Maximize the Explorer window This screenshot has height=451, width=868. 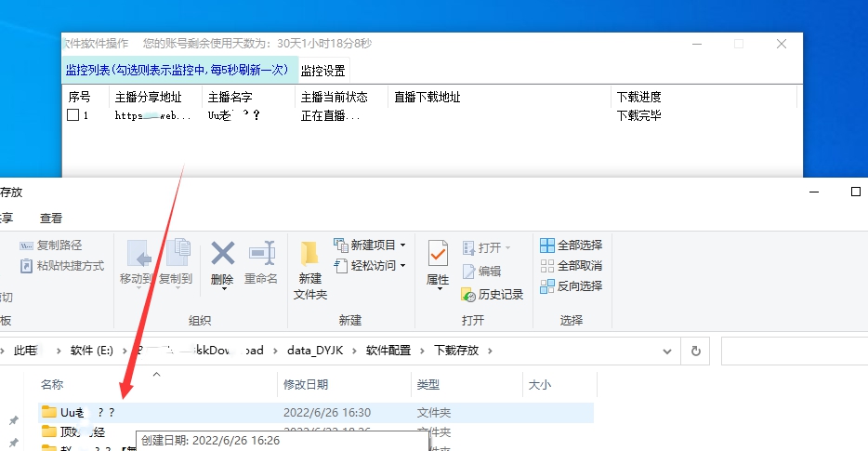855,192
